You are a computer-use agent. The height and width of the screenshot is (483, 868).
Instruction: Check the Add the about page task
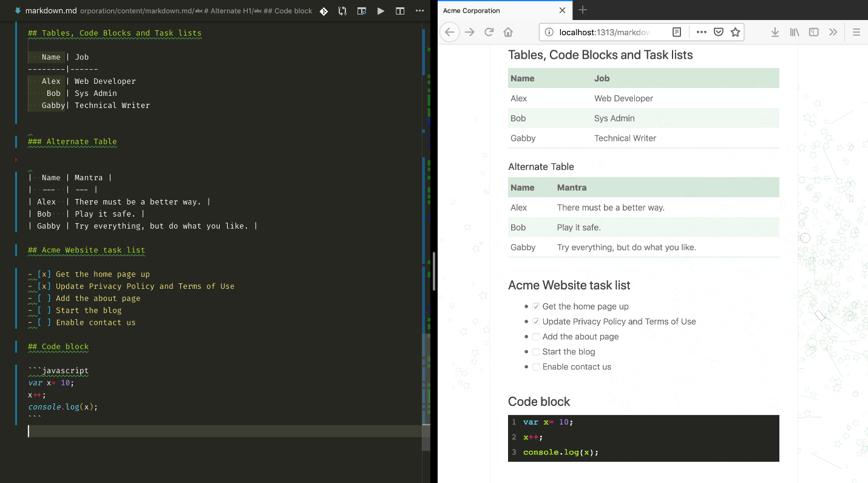click(536, 336)
